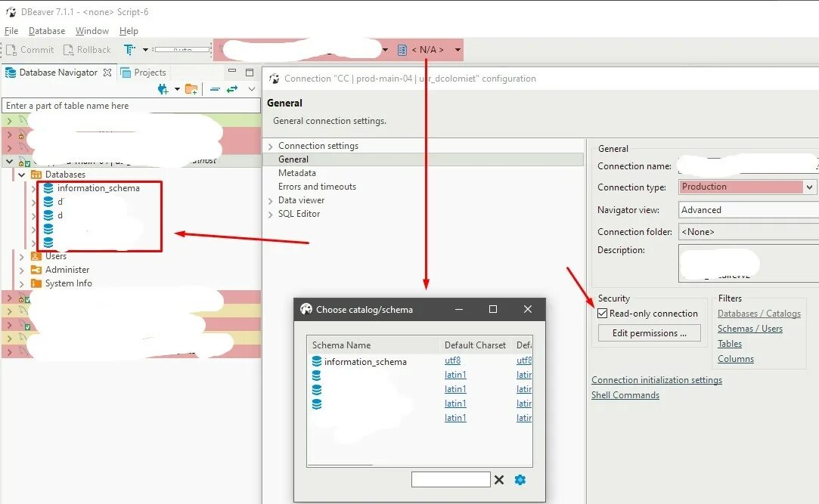This screenshot has width=819, height=504.
Task: Click the Navigator view Advanced field
Action: tap(749, 210)
